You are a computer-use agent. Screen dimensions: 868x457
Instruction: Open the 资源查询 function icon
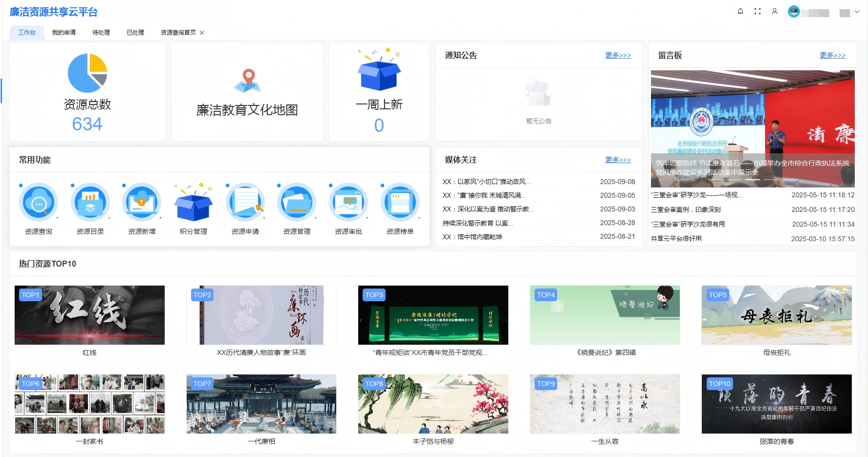(x=39, y=202)
